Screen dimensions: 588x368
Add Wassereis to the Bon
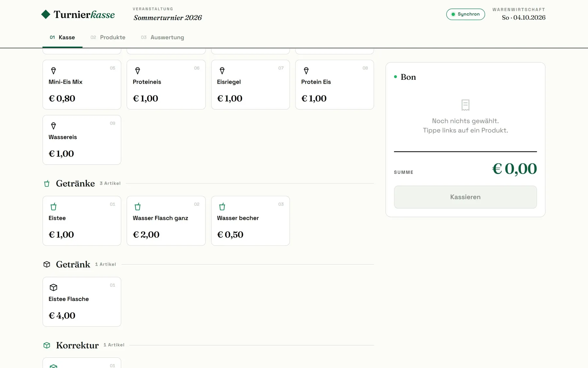coord(82,140)
